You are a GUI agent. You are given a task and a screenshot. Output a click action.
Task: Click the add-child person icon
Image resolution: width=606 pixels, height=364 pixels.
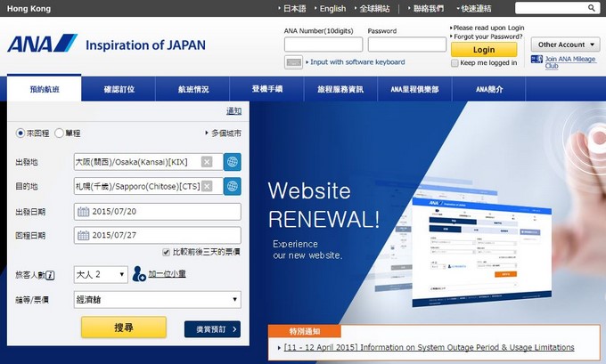(139, 274)
